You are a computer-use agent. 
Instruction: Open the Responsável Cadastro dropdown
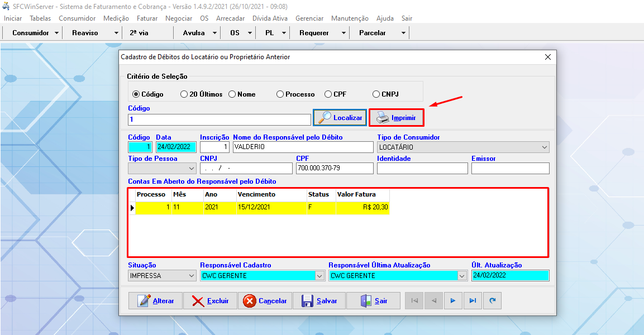point(319,276)
